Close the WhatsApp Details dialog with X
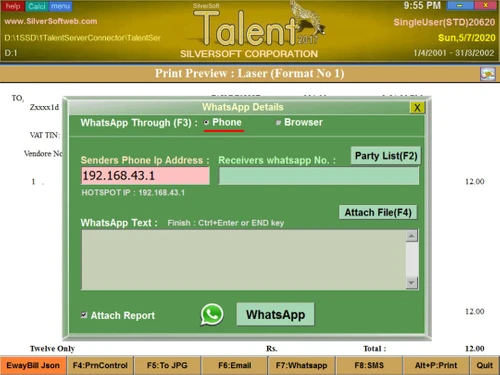 [417, 108]
